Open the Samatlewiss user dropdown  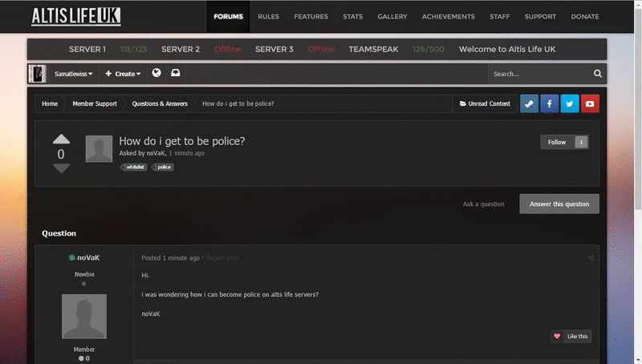pos(73,74)
